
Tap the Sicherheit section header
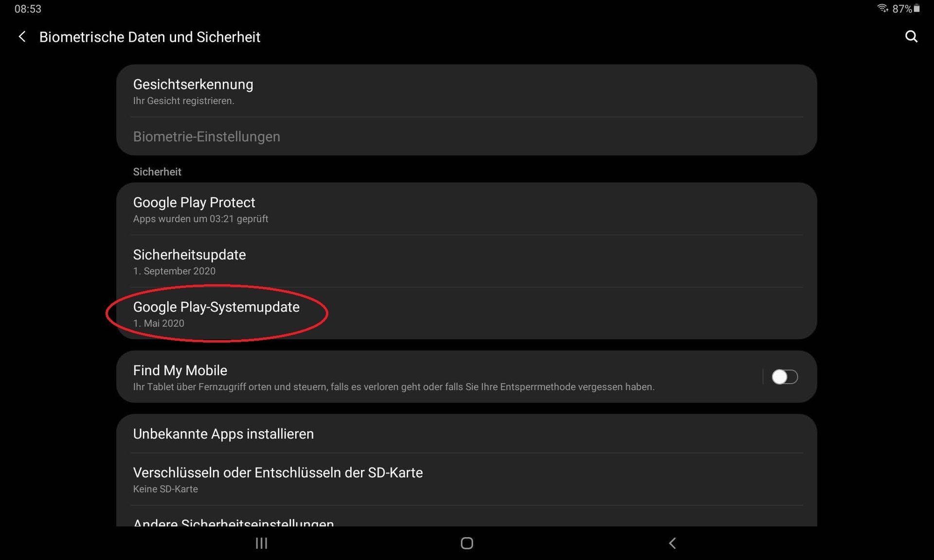[157, 172]
